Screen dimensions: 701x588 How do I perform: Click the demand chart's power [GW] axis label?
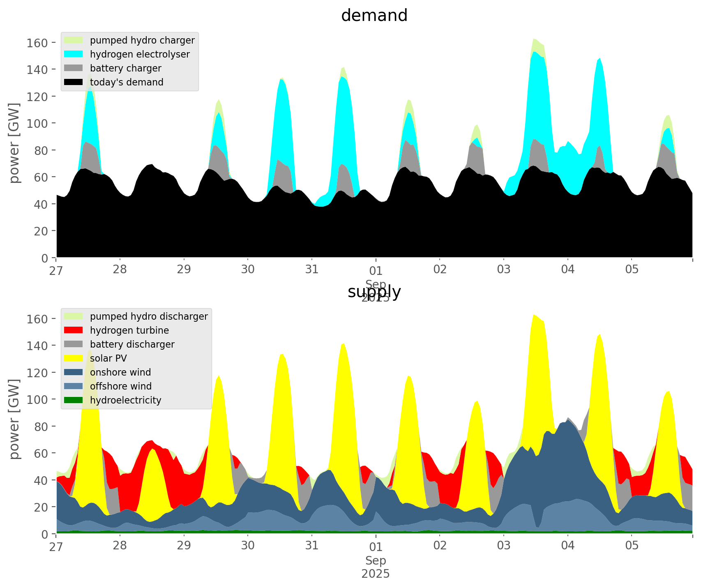tap(14, 143)
